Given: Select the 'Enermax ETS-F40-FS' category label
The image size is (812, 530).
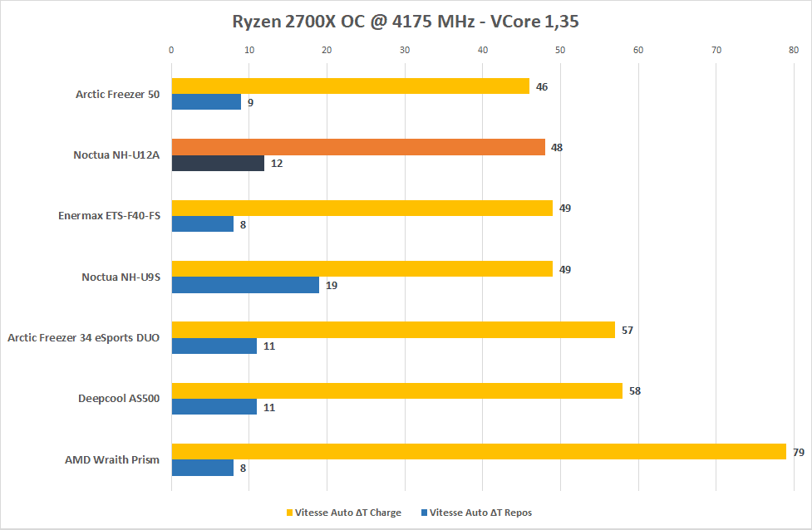Looking at the screenshot, I should (x=109, y=215).
